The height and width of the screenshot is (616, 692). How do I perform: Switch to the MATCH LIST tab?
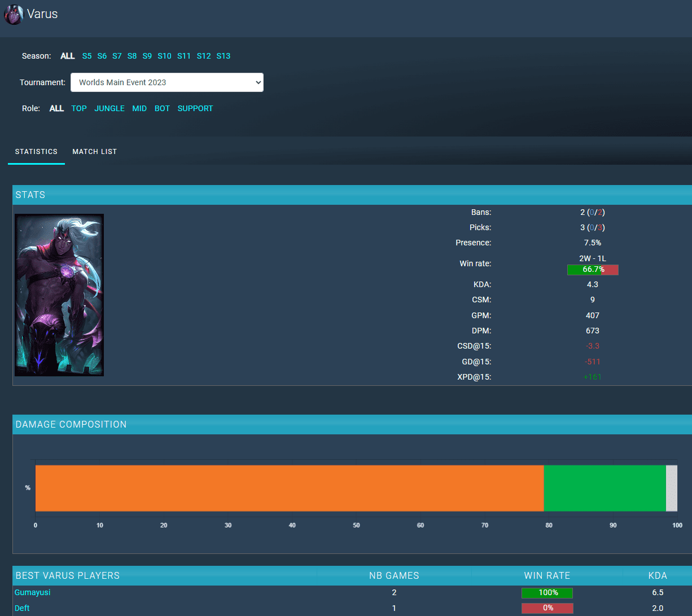click(x=94, y=152)
